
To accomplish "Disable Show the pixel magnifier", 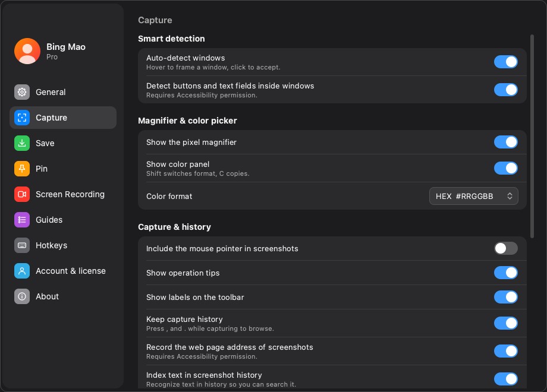I will [x=505, y=142].
